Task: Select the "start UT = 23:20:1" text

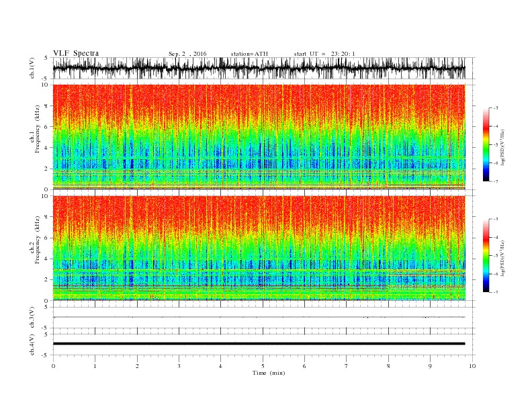Action: point(324,54)
